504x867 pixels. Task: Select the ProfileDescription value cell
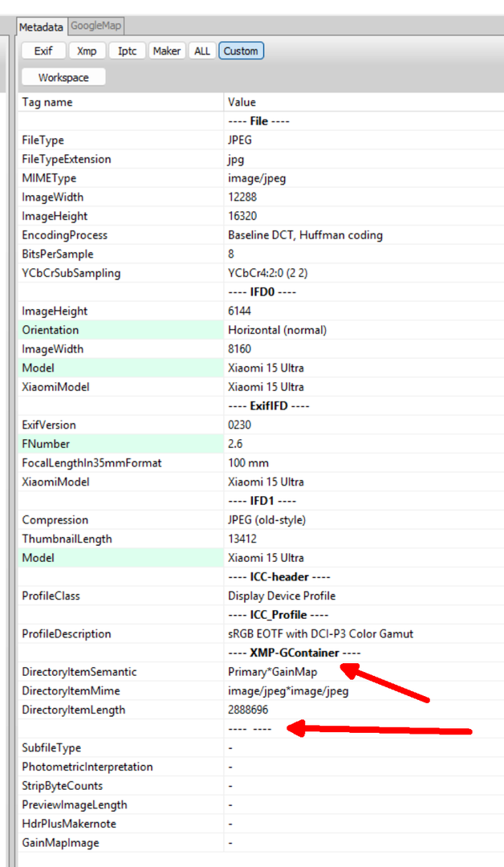point(321,634)
